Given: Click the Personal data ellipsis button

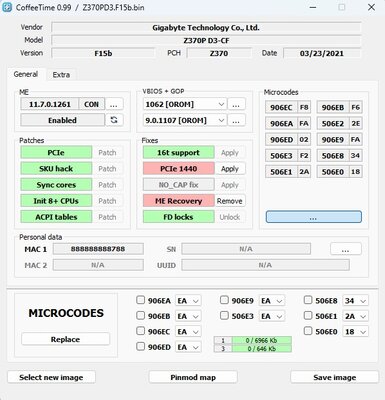Looking at the screenshot, I should tap(346, 249).
